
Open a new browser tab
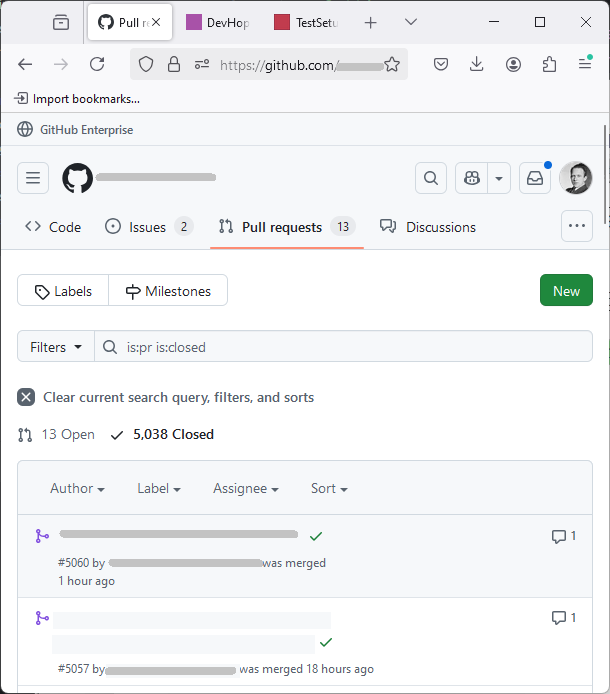[x=371, y=22]
